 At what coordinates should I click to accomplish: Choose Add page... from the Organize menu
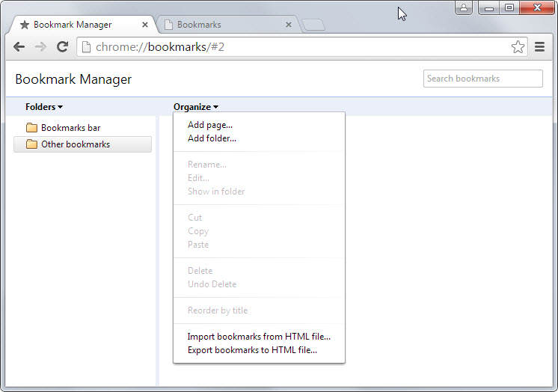(210, 125)
